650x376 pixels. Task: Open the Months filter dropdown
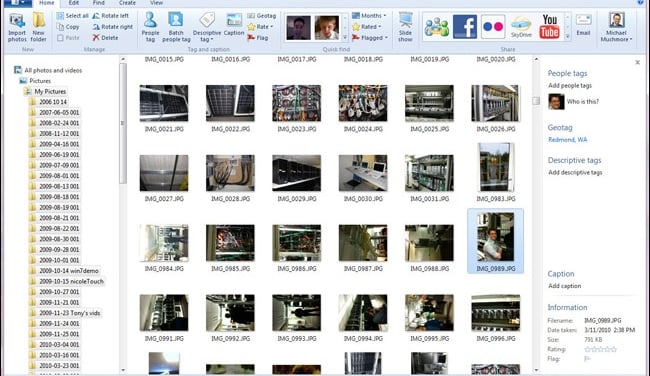[x=369, y=16]
